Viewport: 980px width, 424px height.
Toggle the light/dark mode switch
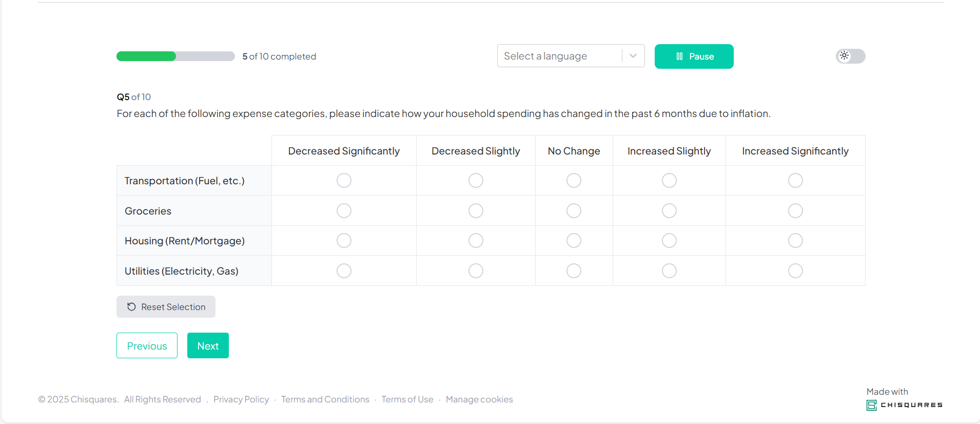[850, 56]
